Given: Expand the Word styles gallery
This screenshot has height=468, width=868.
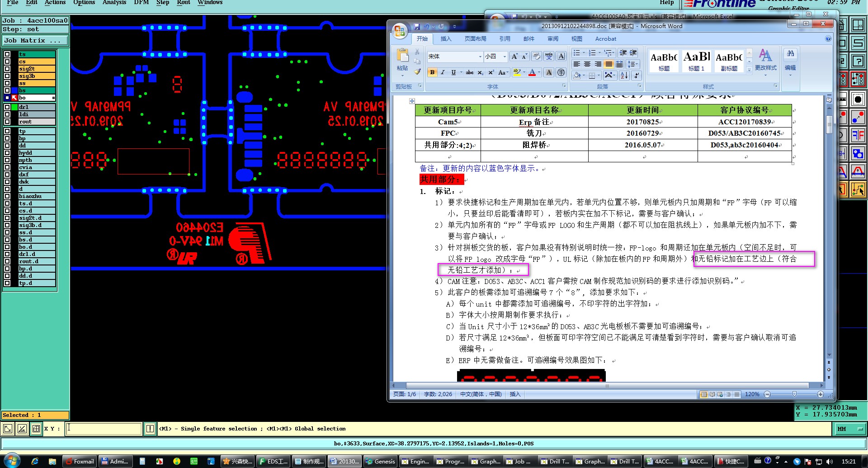Looking at the screenshot, I should pos(749,70).
